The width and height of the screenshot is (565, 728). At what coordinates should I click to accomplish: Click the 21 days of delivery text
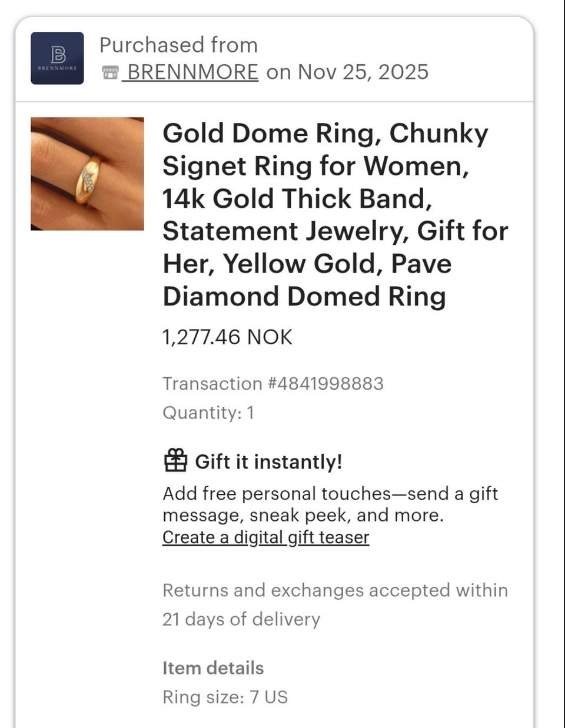coord(241,619)
